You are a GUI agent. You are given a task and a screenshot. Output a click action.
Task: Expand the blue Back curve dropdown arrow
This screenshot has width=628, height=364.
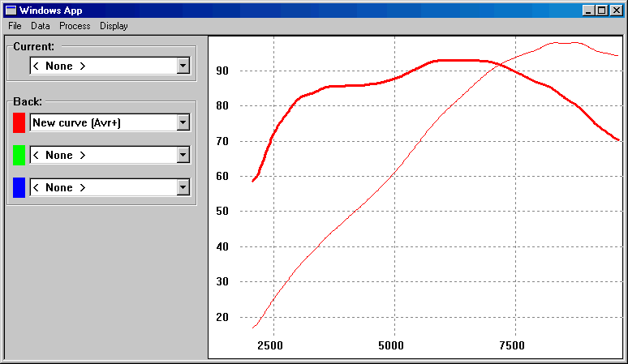point(183,187)
